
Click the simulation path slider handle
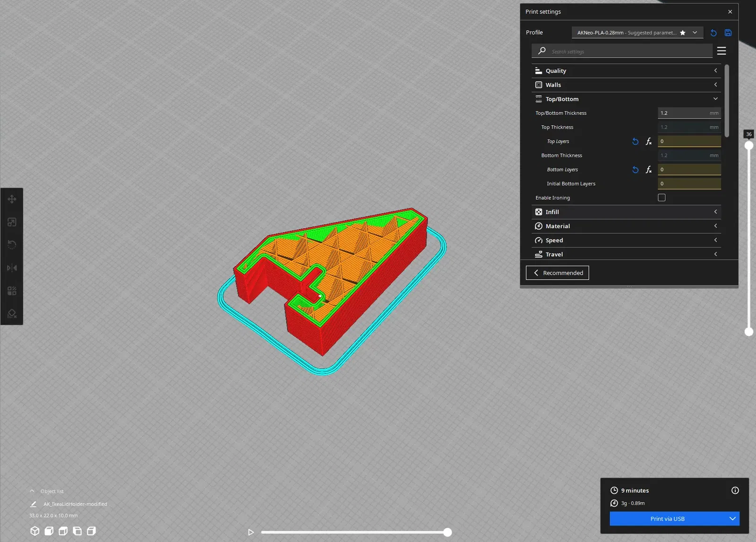[x=447, y=532]
